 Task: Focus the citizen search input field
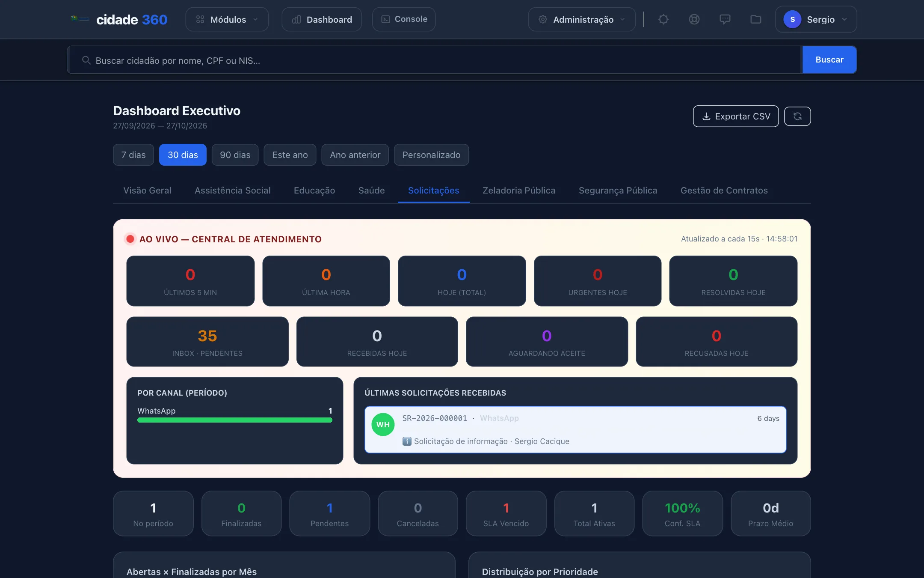tap(435, 60)
